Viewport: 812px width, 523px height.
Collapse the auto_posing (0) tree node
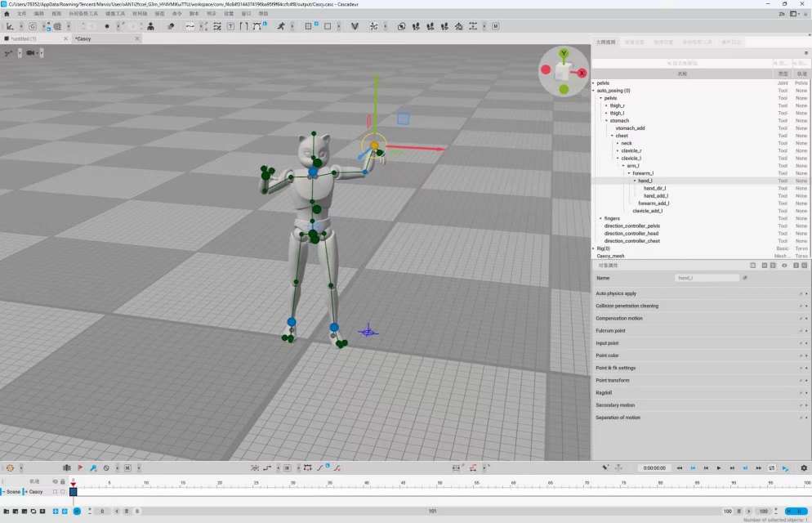[x=594, y=91]
